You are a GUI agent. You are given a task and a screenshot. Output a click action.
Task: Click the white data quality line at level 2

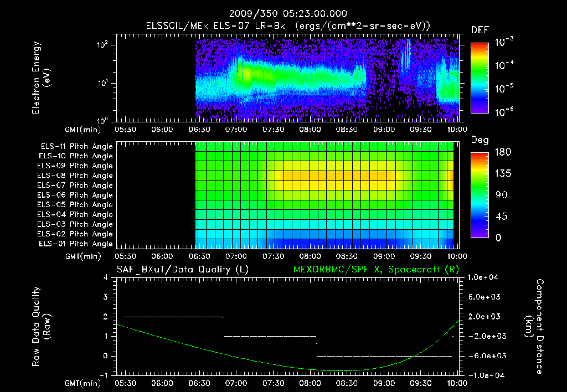[173, 317]
